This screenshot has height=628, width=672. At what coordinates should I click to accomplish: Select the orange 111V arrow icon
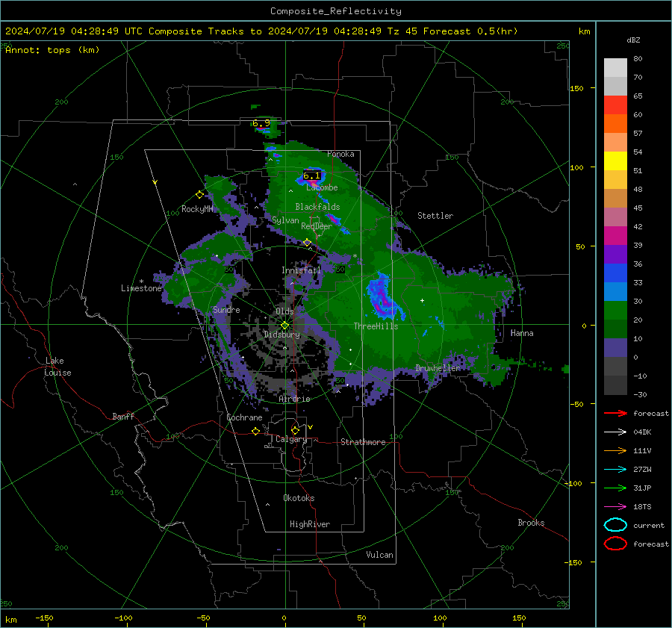[615, 450]
